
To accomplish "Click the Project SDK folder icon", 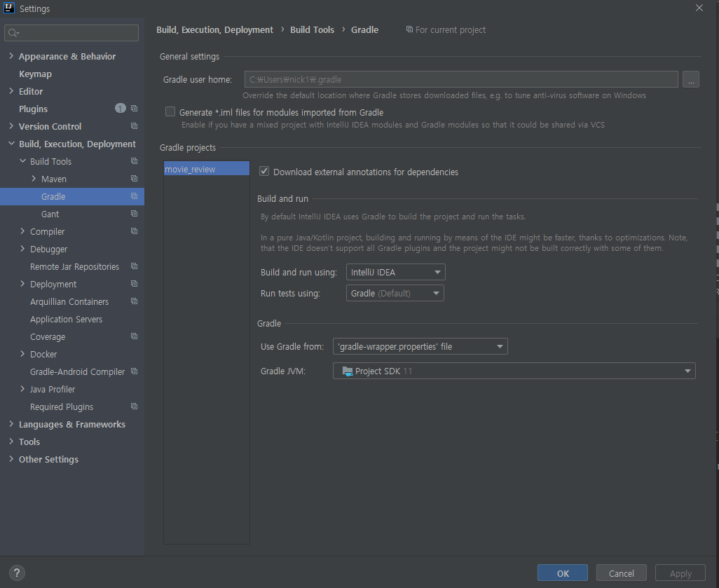I will tap(348, 371).
